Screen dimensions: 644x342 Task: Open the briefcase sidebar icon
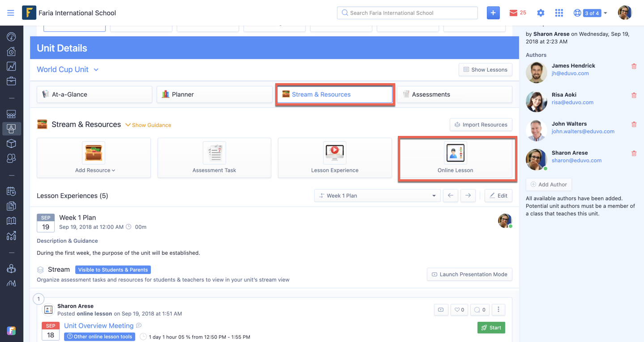(x=11, y=81)
